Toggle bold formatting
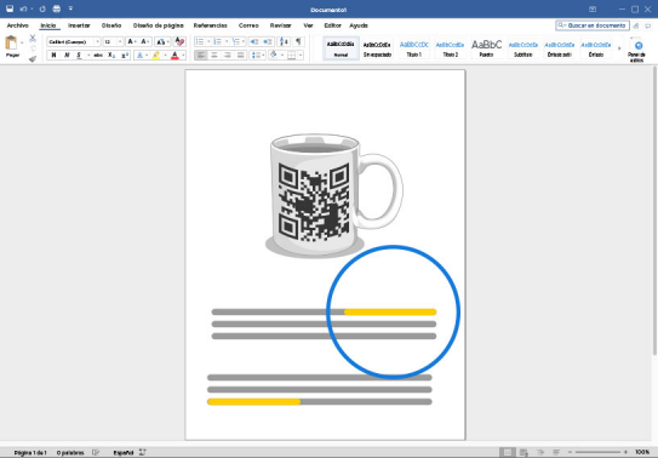This screenshot has height=458, width=658. click(x=54, y=56)
